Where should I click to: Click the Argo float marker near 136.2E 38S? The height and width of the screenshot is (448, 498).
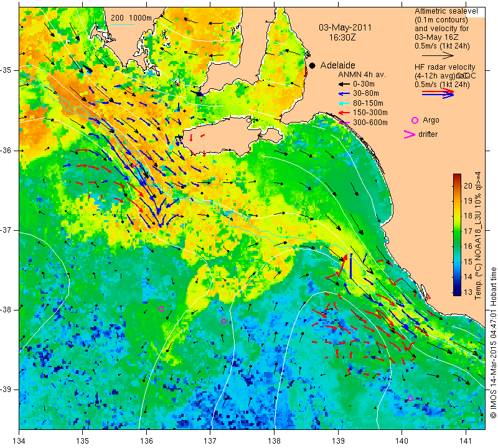(x=161, y=309)
